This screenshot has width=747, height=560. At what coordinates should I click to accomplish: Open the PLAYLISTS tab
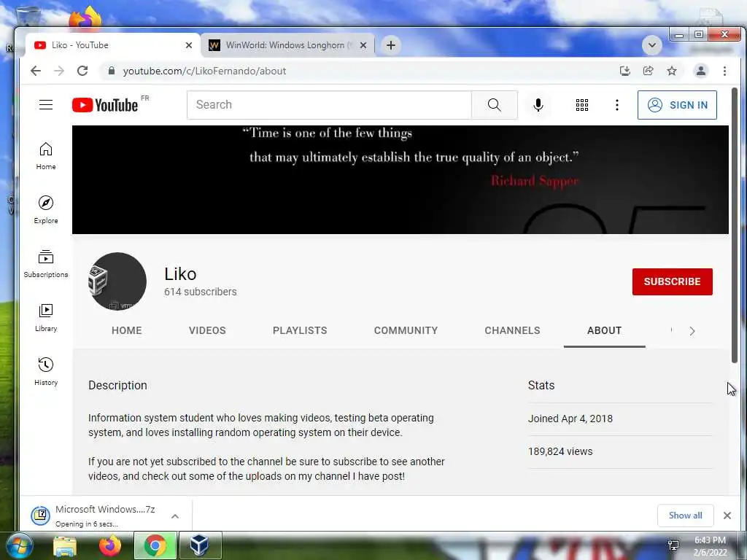point(300,330)
